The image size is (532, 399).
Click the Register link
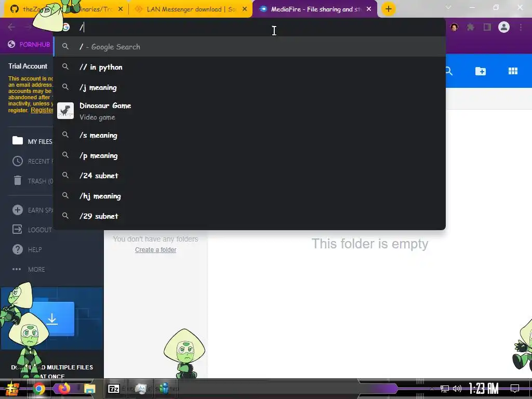click(42, 110)
